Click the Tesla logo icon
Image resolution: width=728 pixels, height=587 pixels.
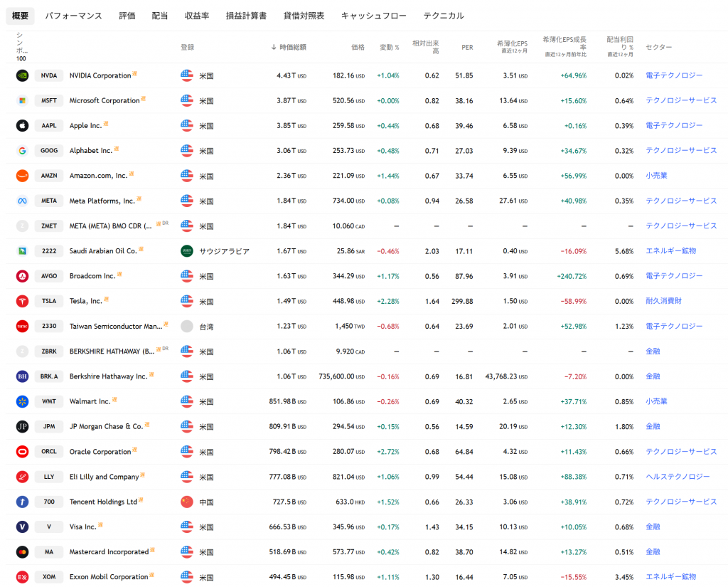click(x=22, y=301)
